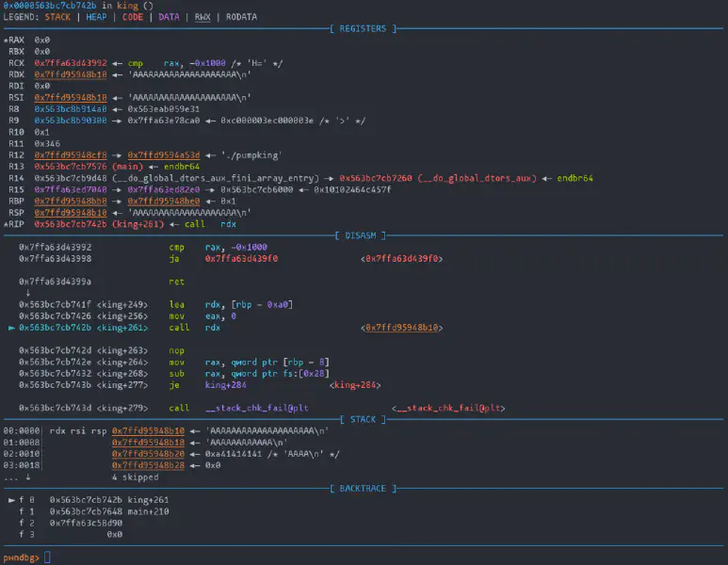The image size is (728, 565).
Task: Click the changed-register asterisk beside RIP
Action: (6, 224)
